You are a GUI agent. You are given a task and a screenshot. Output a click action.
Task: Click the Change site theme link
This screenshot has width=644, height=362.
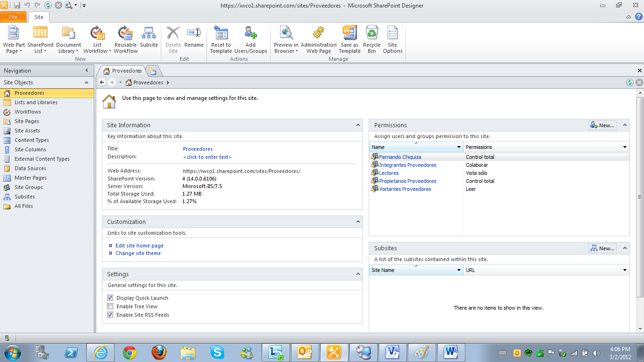point(138,253)
